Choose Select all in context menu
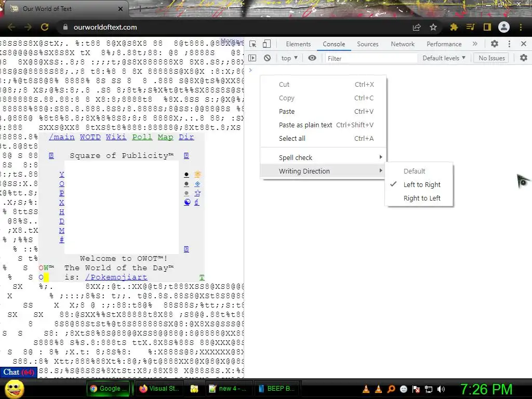532x399 pixels. pyautogui.click(x=323, y=138)
